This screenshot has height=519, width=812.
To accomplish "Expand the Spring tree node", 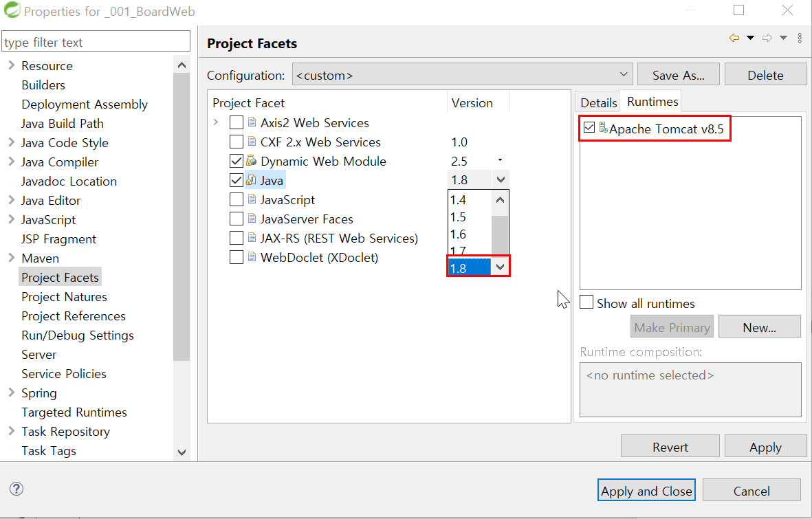I will 12,392.
